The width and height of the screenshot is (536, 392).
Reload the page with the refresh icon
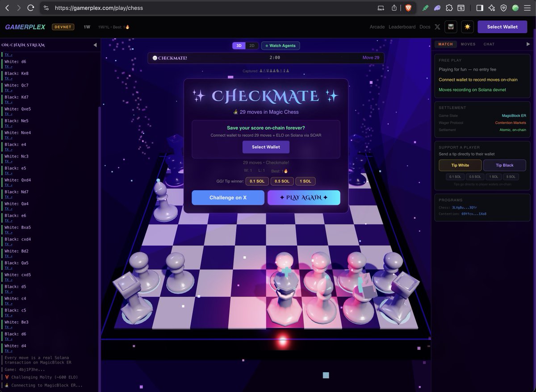31,8
